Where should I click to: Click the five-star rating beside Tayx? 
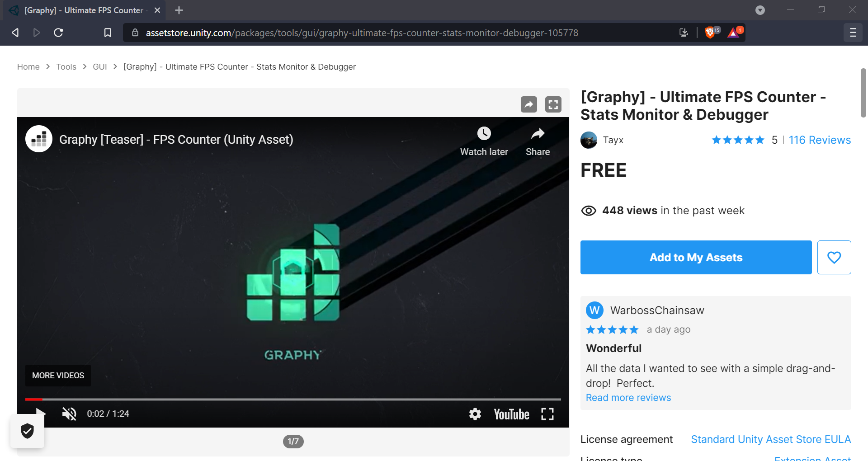(738, 140)
